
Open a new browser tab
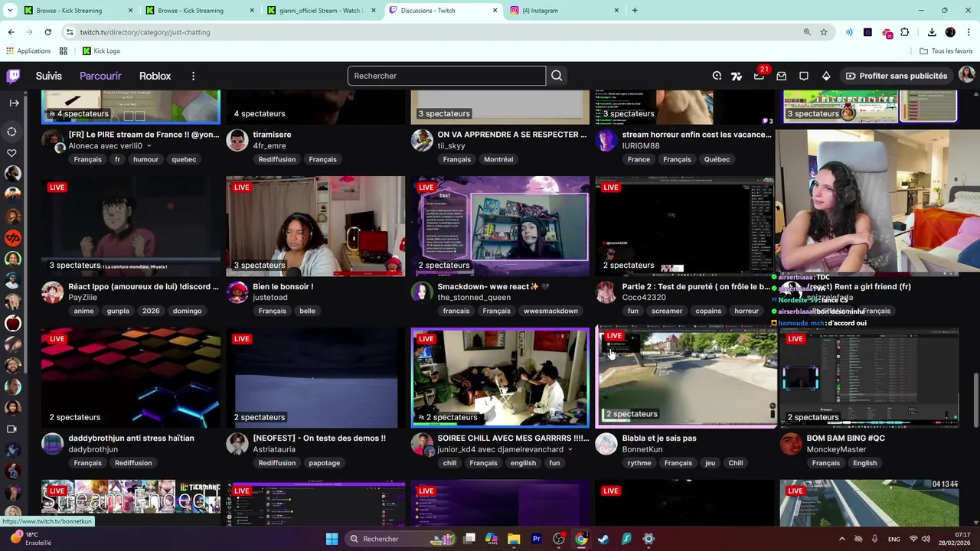pos(635,11)
